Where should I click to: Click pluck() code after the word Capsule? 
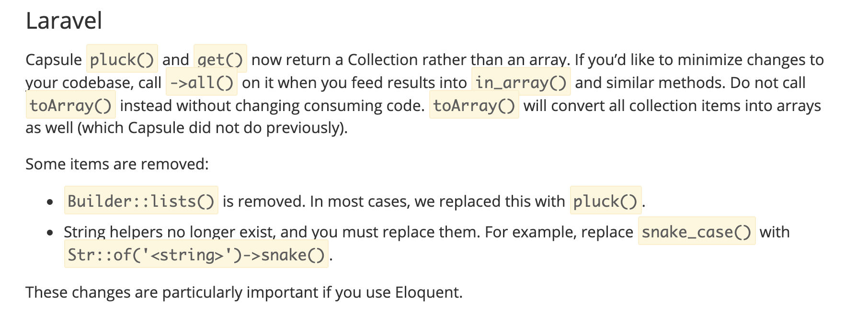click(x=122, y=59)
